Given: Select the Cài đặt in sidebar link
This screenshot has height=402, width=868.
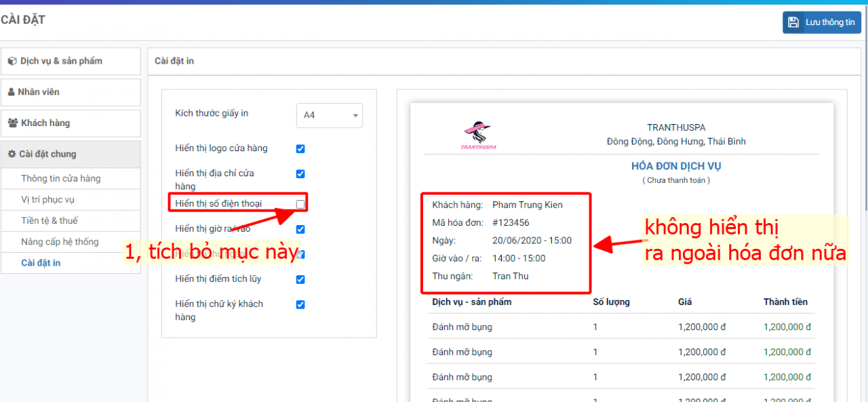Looking at the screenshot, I should pos(41,262).
